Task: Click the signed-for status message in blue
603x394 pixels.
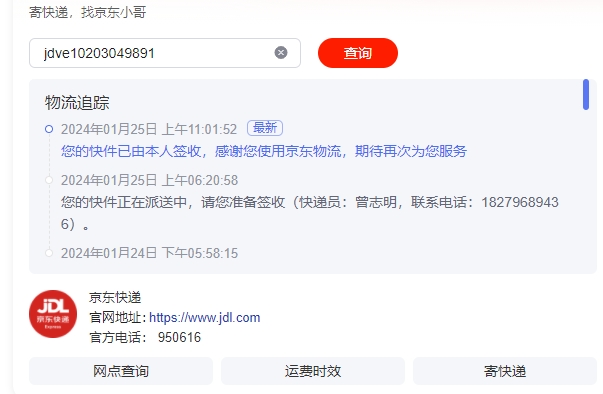Action: [264, 151]
